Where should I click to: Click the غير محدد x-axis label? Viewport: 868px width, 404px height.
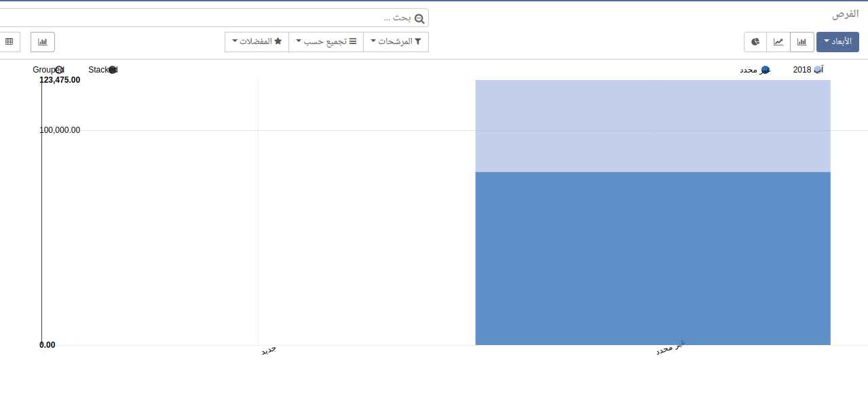670,348
